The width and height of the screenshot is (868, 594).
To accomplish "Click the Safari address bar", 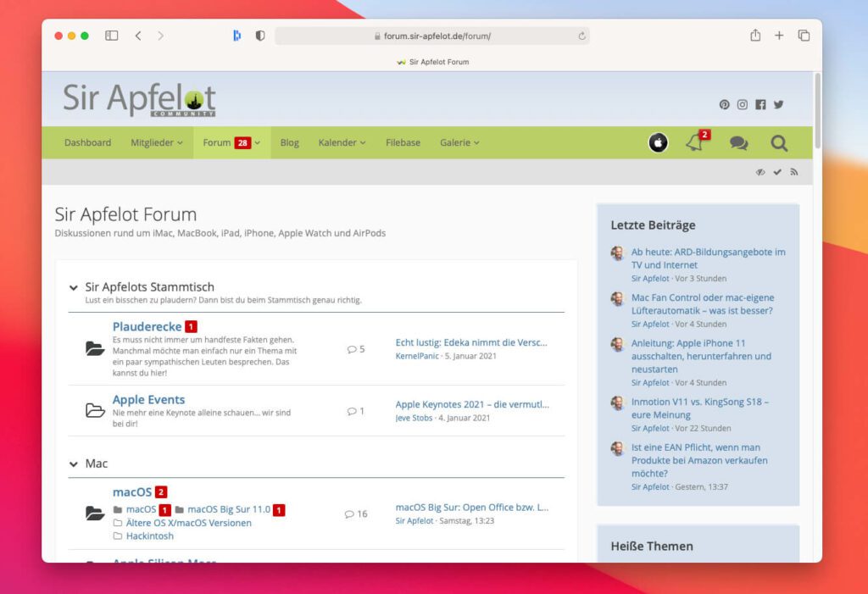I will [432, 36].
